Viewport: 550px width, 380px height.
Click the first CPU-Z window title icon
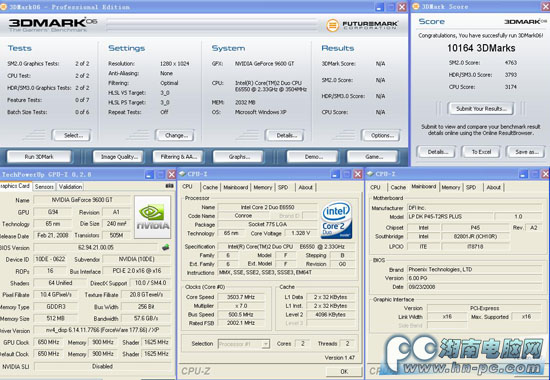point(182,174)
